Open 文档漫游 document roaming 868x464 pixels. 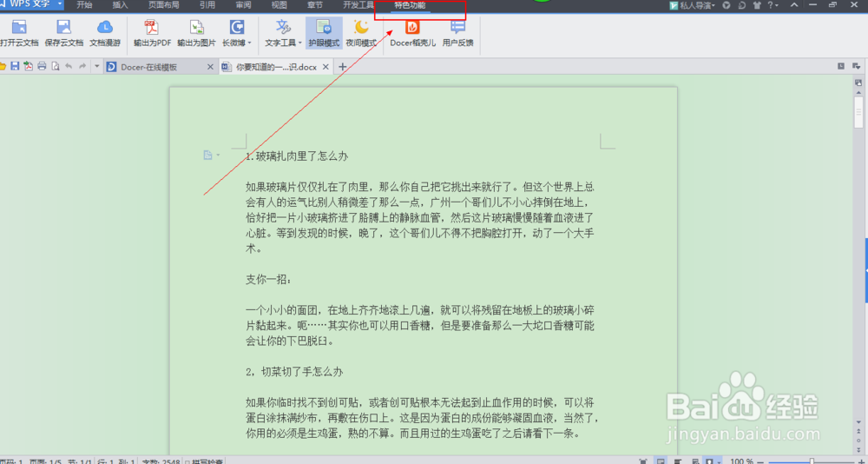(105, 33)
